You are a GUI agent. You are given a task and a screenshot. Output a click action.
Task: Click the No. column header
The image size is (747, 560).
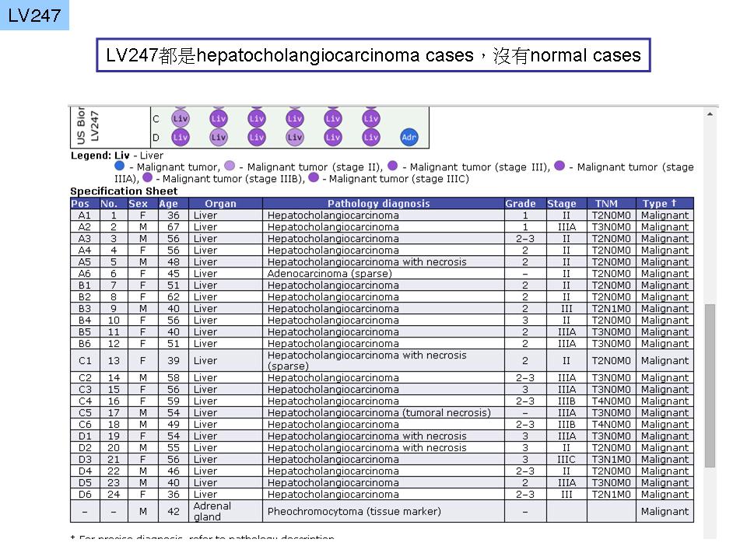114,203
